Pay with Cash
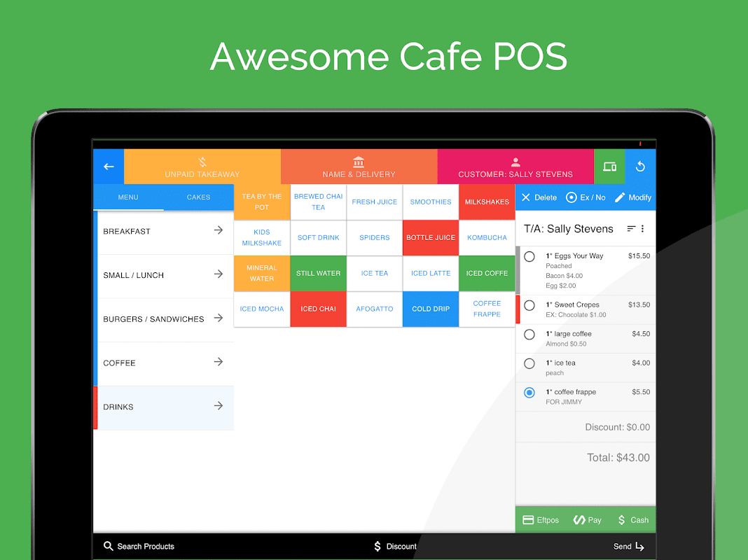This screenshot has width=748, height=560. point(632,520)
